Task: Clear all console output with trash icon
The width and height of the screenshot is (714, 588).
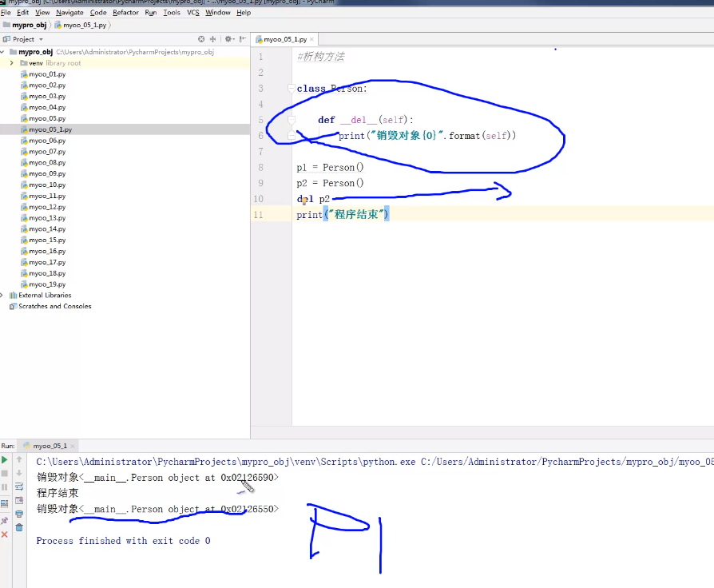Action: pyautogui.click(x=19, y=527)
